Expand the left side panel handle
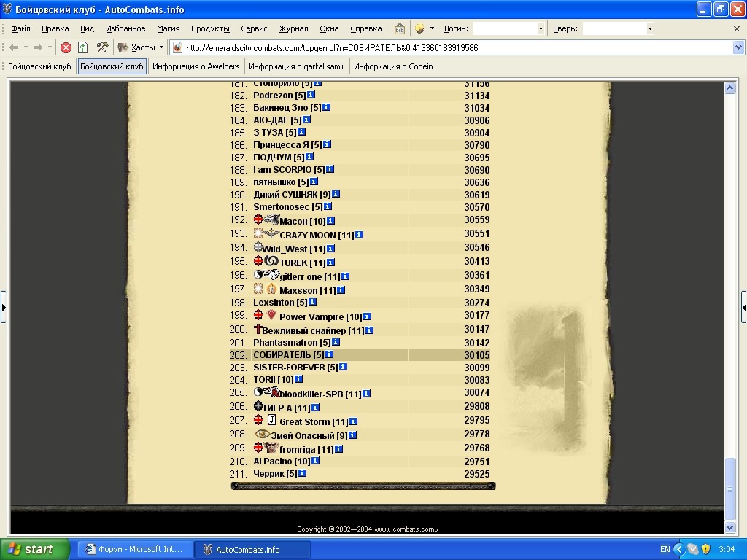Screen dimensions: 747x560 point(4,307)
